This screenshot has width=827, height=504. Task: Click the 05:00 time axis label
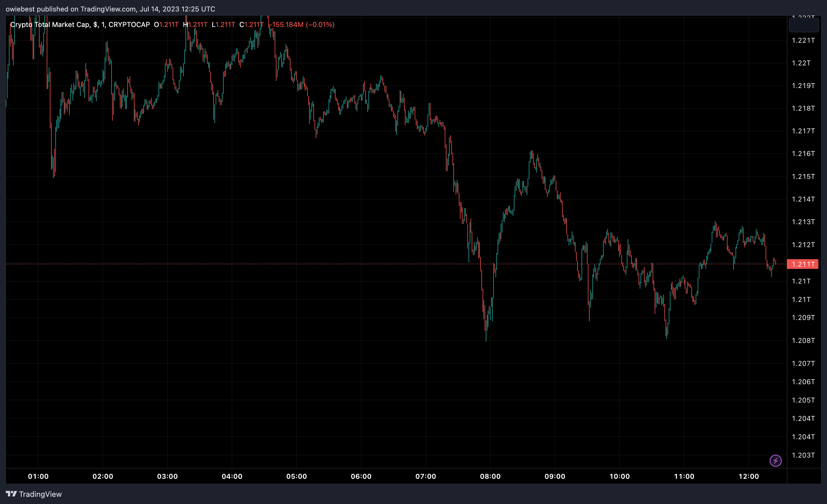297,476
